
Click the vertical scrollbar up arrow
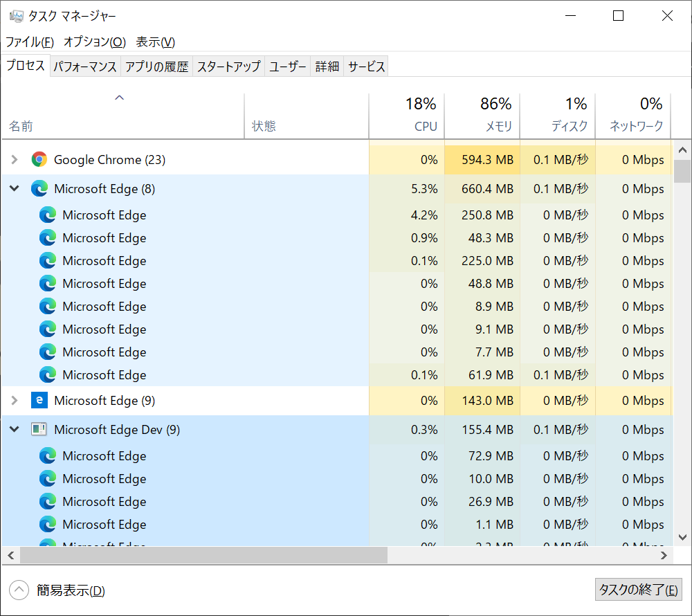click(682, 150)
